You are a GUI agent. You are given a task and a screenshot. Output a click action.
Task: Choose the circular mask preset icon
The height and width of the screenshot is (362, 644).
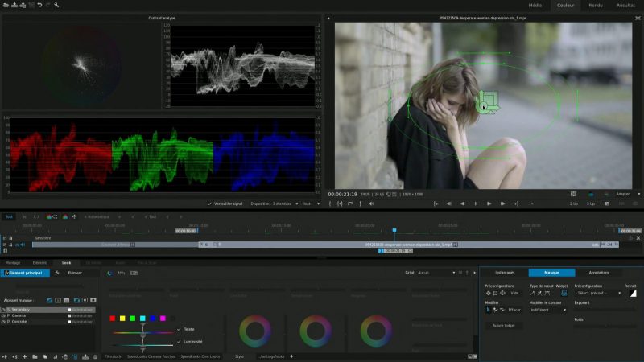click(489, 293)
